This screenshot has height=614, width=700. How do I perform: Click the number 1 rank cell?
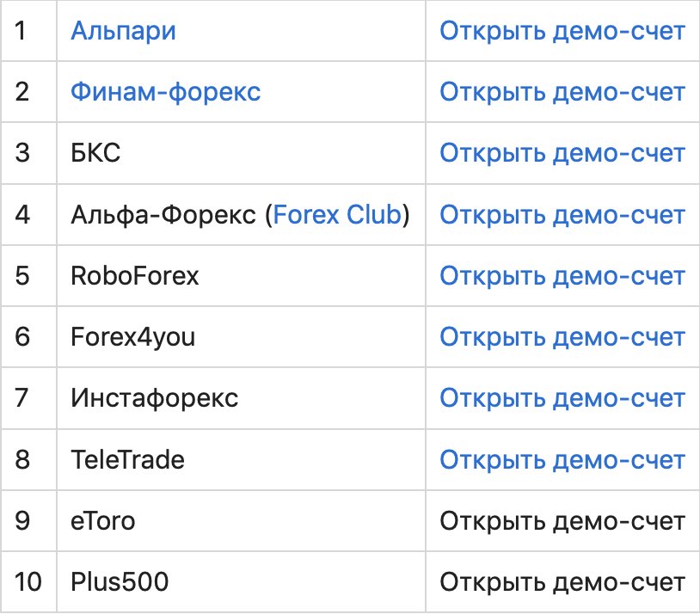coord(23,31)
